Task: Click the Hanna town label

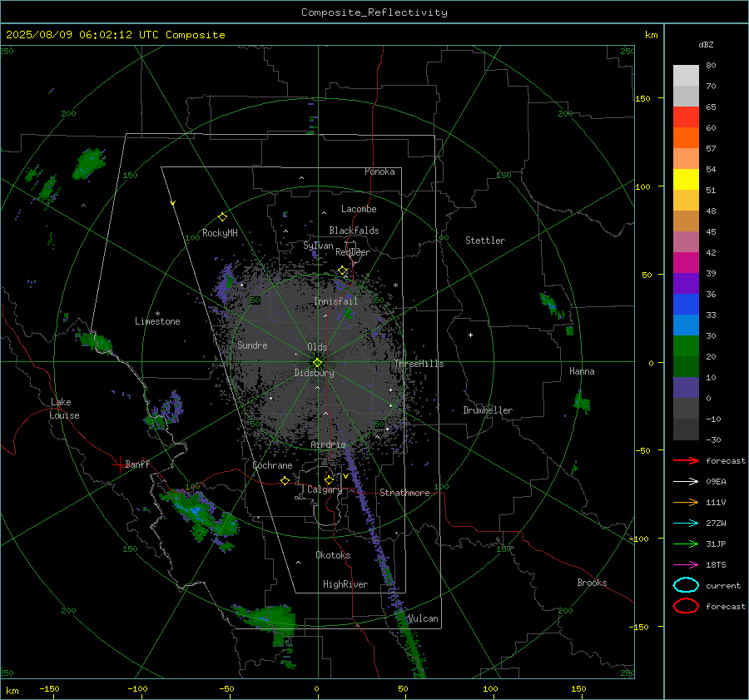Action: pyautogui.click(x=582, y=371)
